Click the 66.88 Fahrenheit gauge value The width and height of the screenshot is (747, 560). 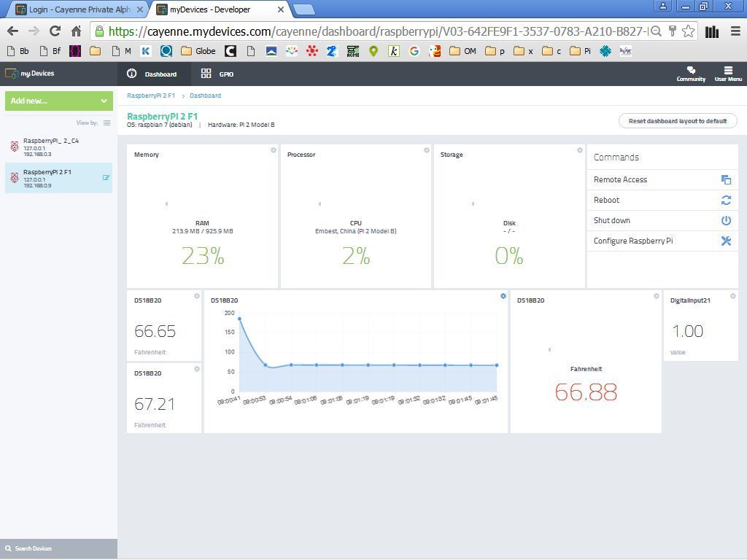pyautogui.click(x=586, y=392)
